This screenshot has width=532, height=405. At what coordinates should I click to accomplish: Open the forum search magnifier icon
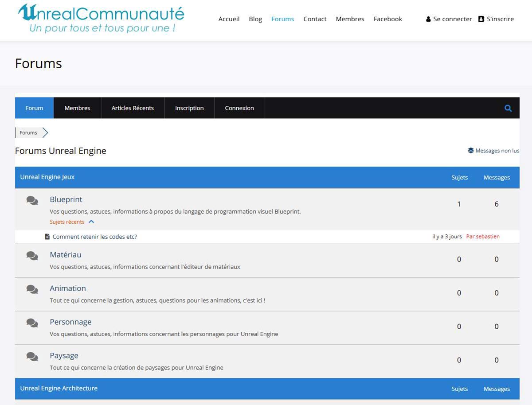(508, 108)
